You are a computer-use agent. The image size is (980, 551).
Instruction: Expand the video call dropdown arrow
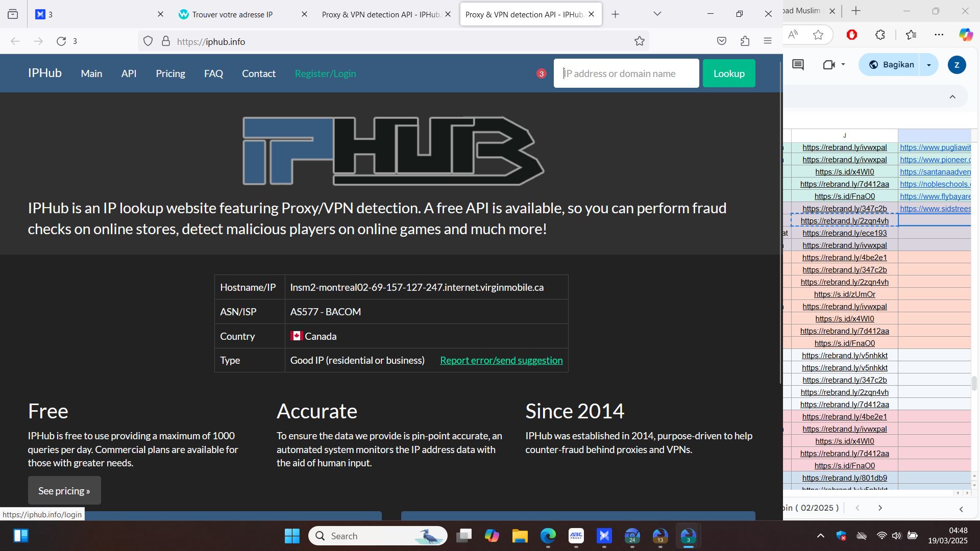pyautogui.click(x=843, y=65)
